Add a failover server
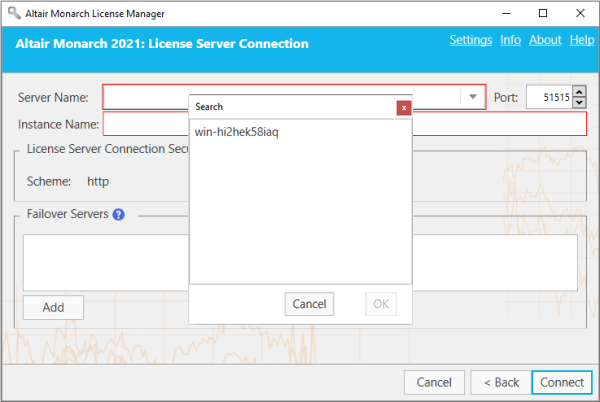 click(x=53, y=307)
